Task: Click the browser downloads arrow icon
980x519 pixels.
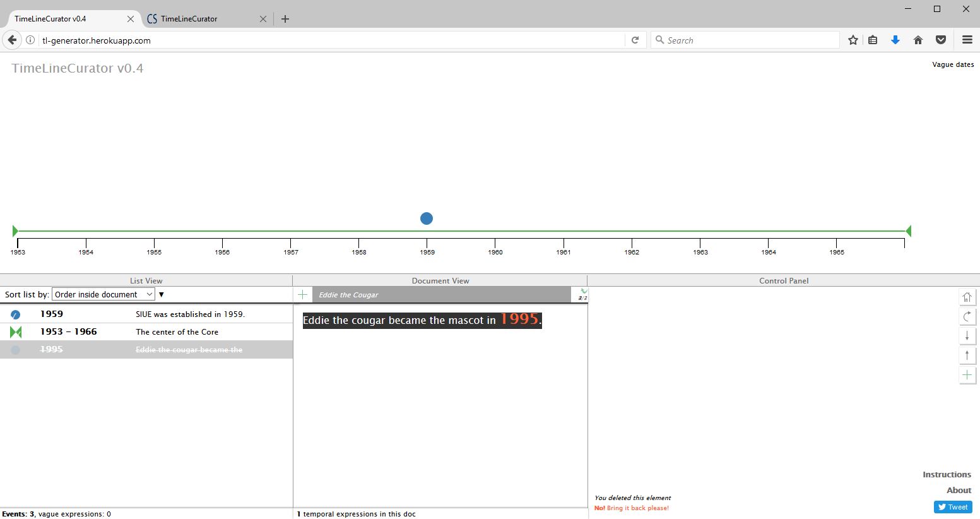Action: [895, 40]
